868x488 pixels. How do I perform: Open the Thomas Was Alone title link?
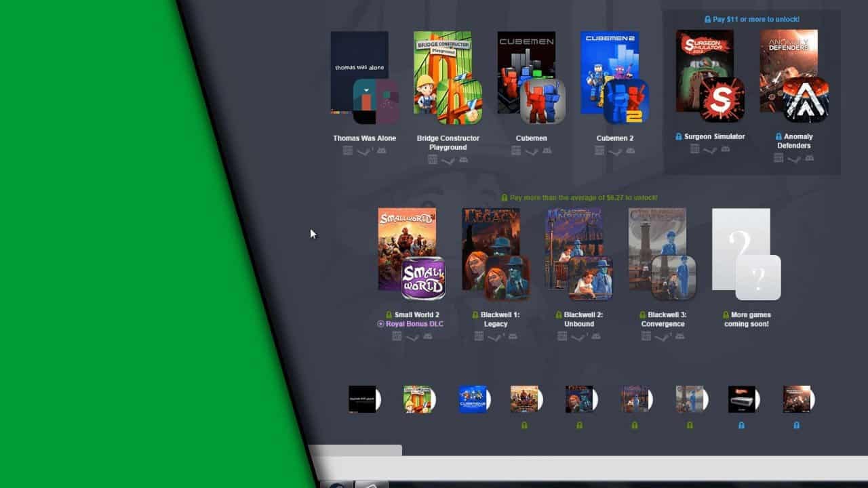(365, 138)
